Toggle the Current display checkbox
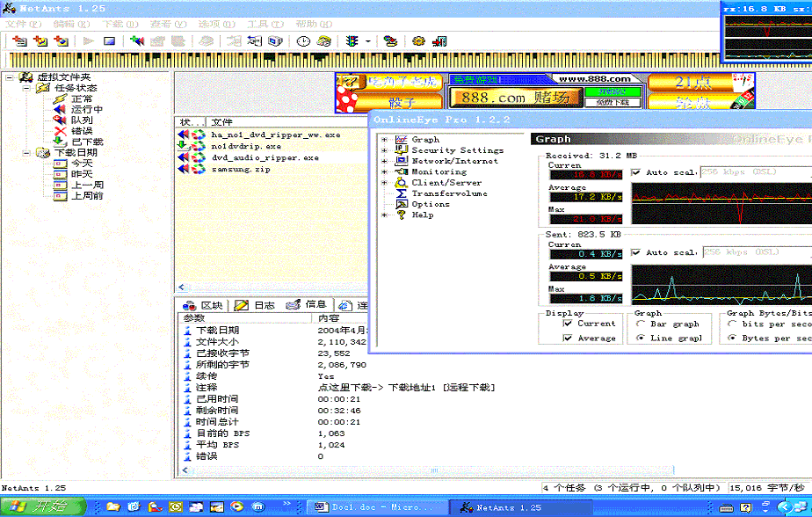Image resolution: width=812 pixels, height=517 pixels. (567, 324)
